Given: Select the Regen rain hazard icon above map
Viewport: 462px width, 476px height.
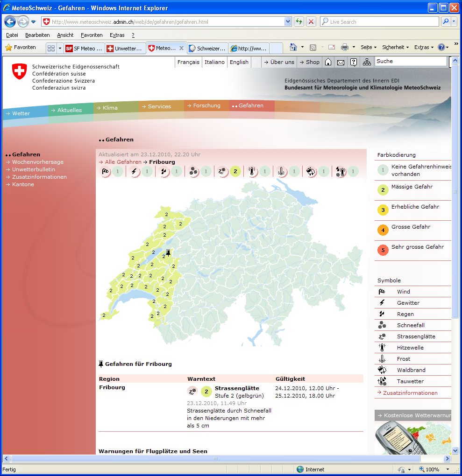Looking at the screenshot, I should [x=164, y=172].
